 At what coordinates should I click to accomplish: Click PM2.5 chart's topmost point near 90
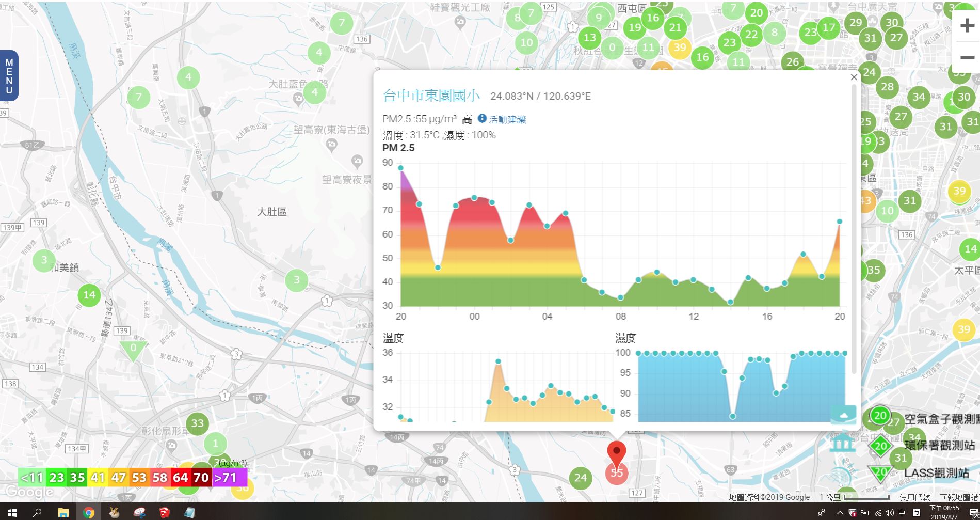click(400, 168)
